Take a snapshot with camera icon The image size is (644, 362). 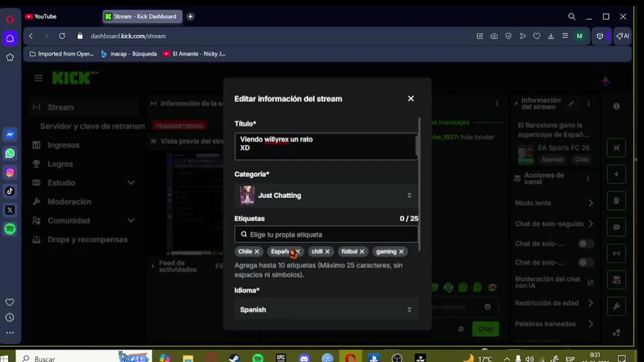(494, 36)
